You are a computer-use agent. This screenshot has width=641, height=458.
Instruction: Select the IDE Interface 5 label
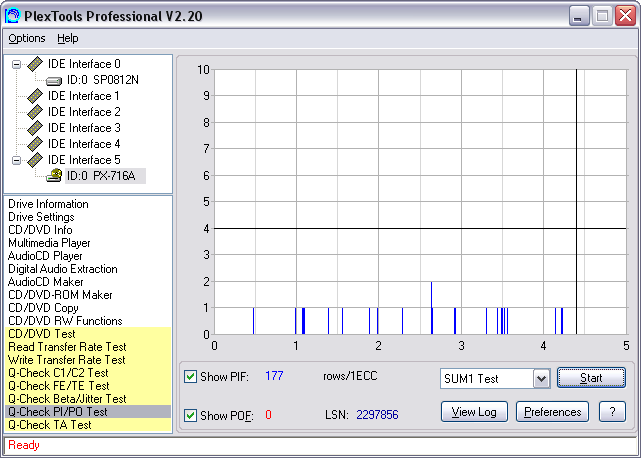click(x=84, y=160)
